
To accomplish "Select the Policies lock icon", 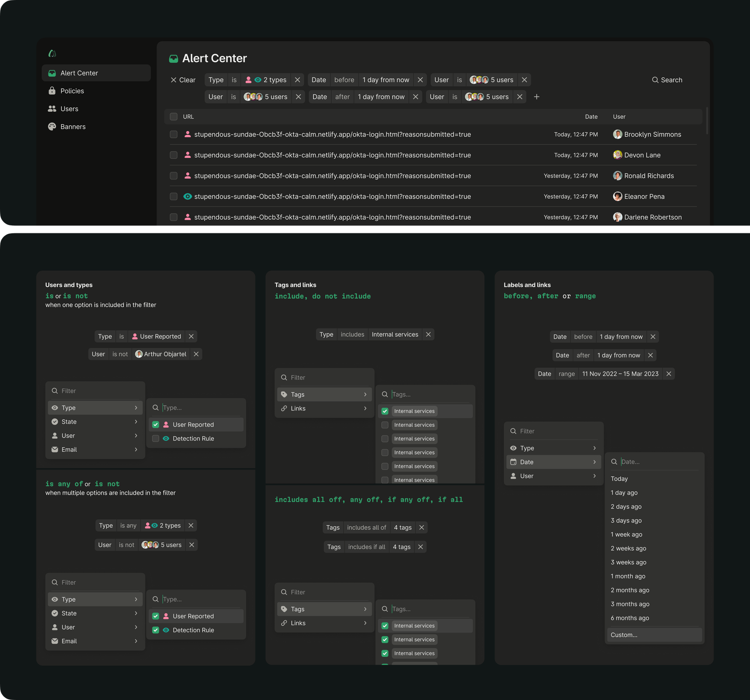I will (x=52, y=91).
